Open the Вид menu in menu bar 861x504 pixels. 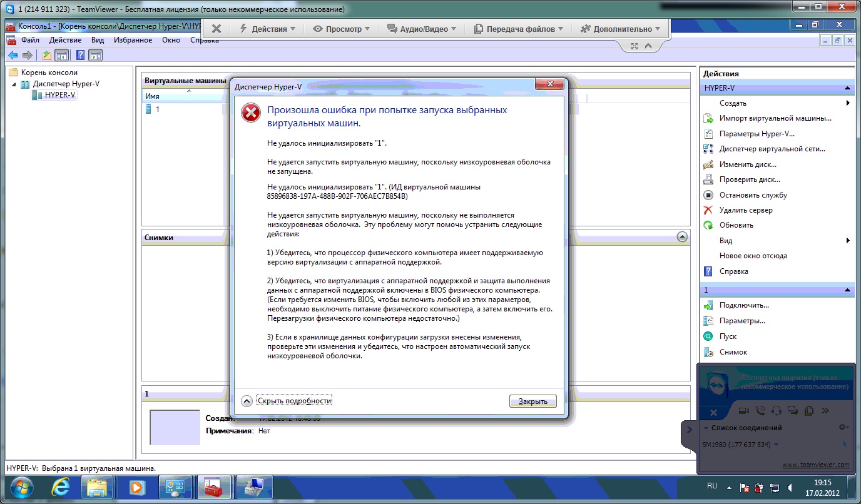pyautogui.click(x=98, y=40)
